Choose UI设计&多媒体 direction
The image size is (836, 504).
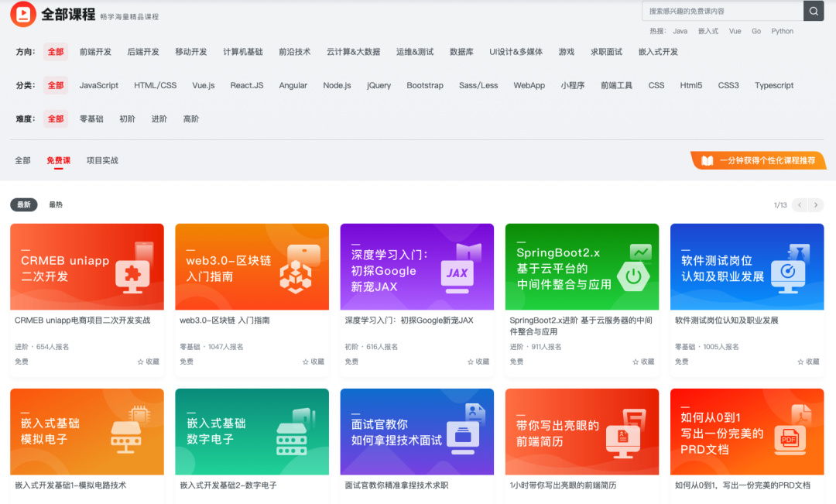point(516,52)
